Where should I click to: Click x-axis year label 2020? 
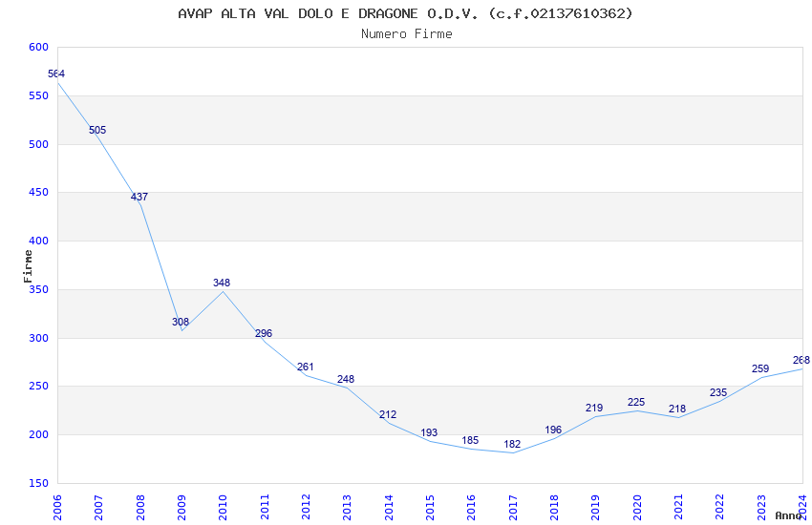(637, 508)
